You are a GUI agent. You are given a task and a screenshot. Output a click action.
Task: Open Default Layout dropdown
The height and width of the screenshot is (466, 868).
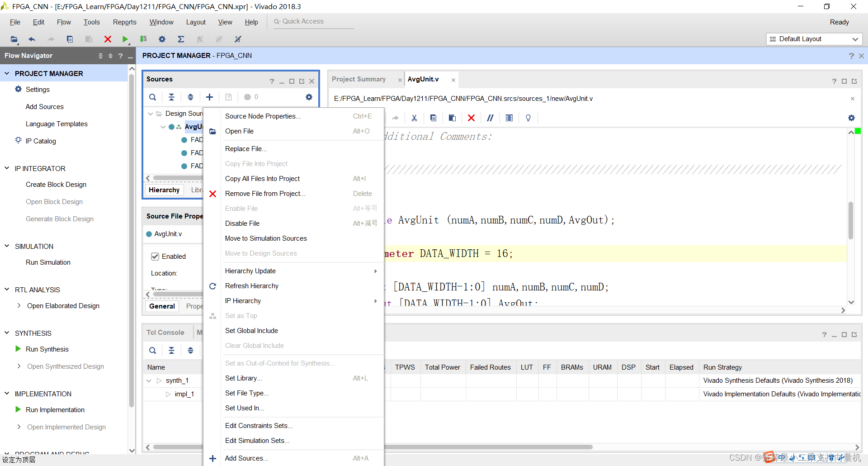coord(814,39)
